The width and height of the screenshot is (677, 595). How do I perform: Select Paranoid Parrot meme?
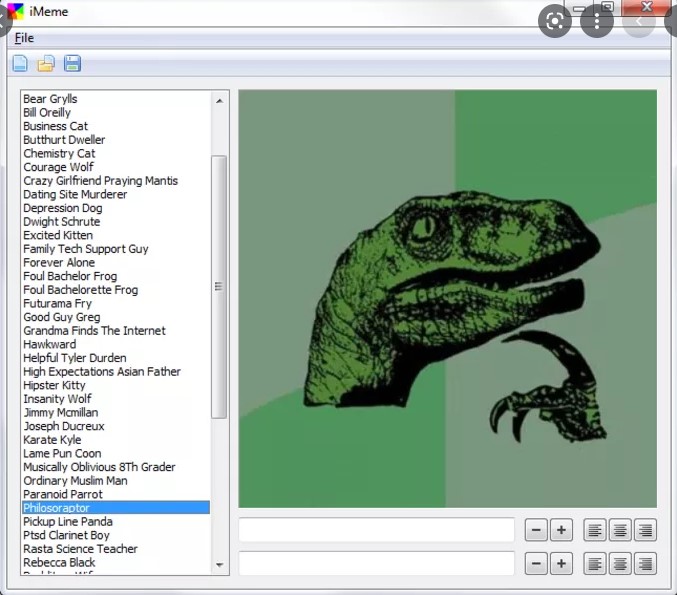(63, 494)
